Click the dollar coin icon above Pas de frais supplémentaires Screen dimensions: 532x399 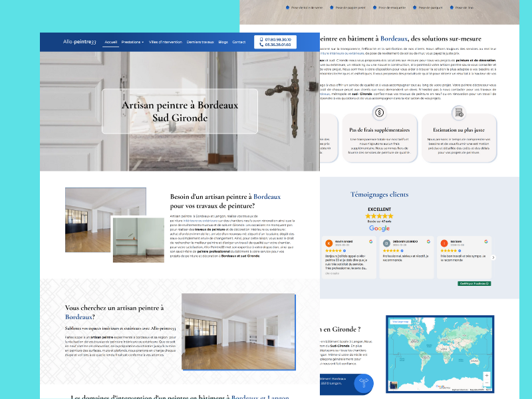379,112
